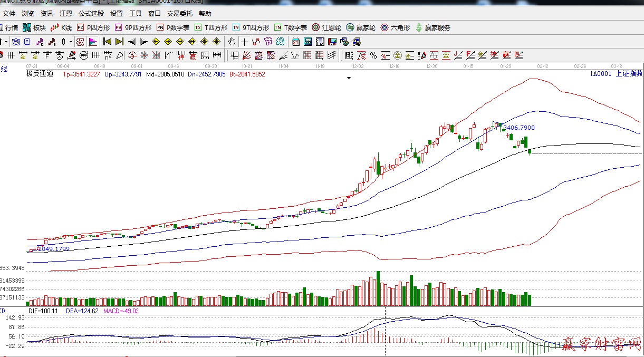Click the 赢家服务 dollar icon

[x=432, y=27]
